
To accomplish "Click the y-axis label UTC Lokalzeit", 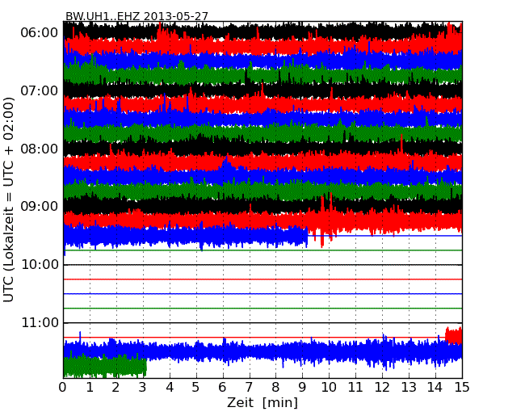I will (x=10, y=199).
